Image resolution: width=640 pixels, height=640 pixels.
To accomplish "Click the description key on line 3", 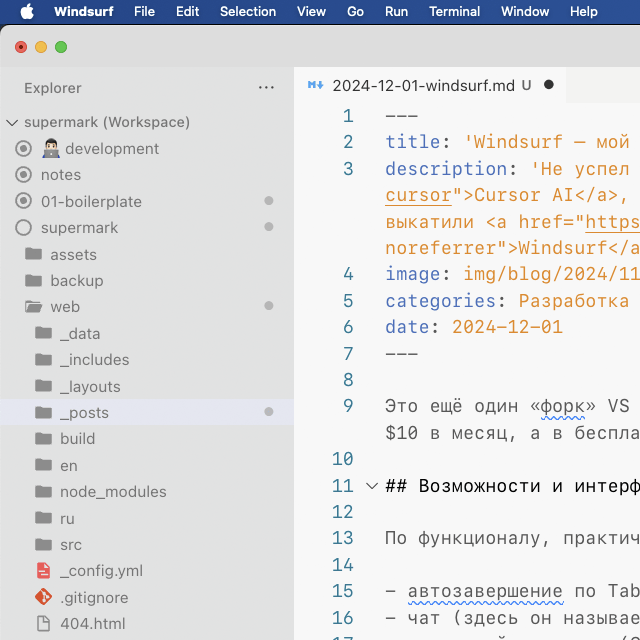I will click(x=446, y=169).
